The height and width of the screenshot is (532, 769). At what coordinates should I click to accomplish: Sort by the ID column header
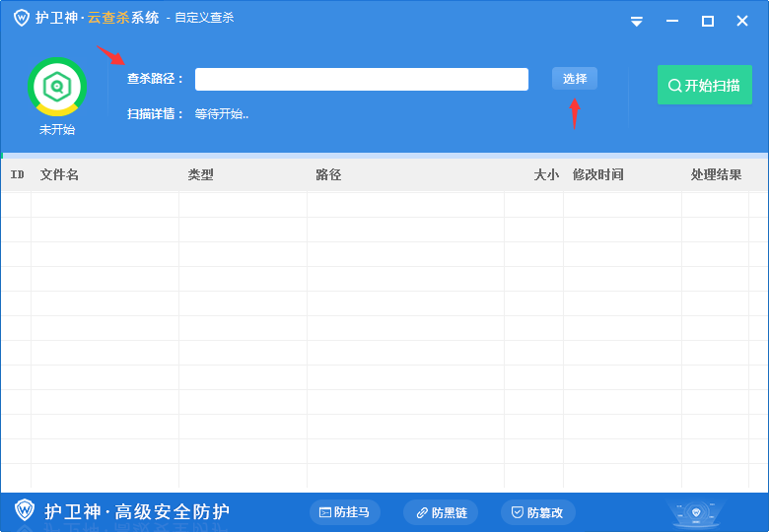click(17, 175)
